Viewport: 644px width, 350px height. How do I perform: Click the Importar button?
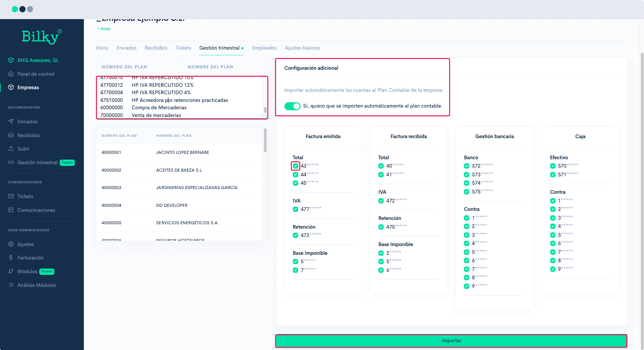pos(451,341)
